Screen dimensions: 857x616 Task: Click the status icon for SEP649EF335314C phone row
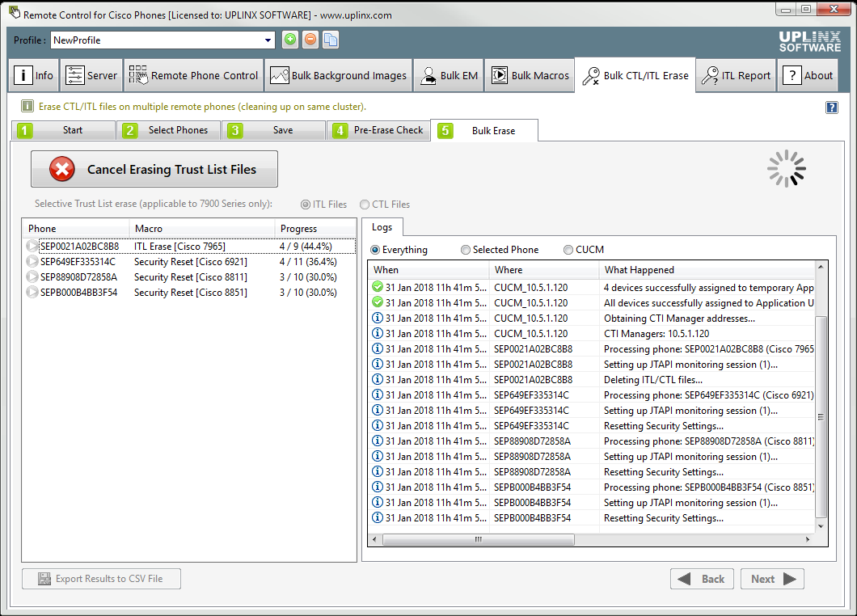pos(32,262)
